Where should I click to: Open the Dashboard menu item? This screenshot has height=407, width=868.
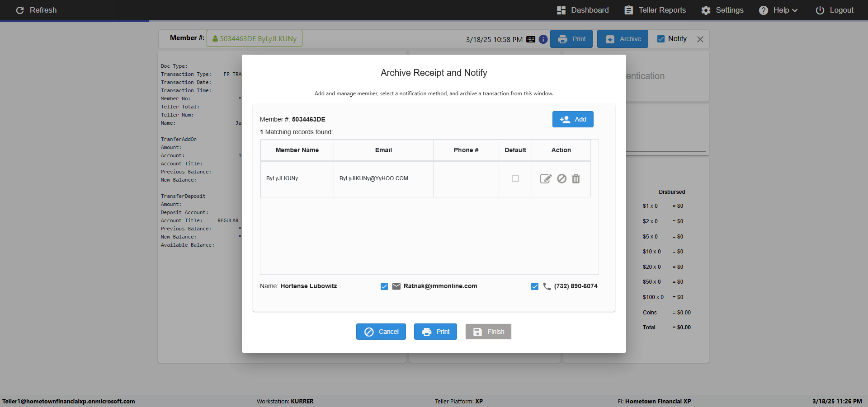coord(583,10)
